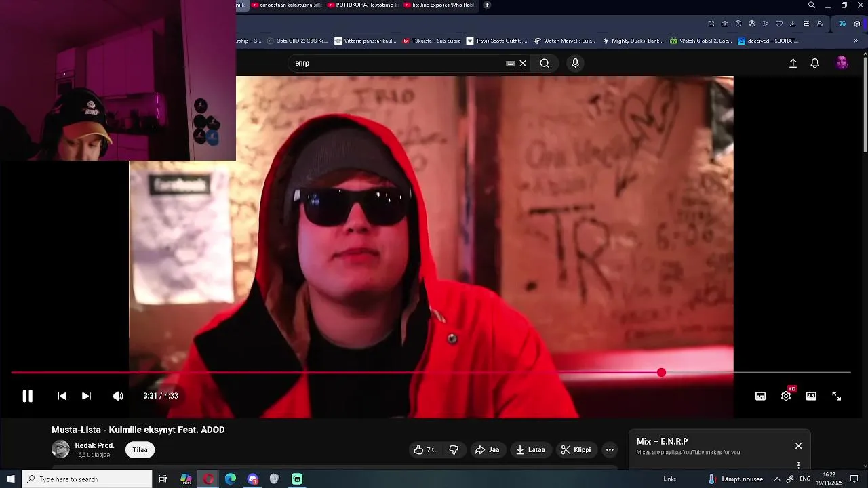The width and height of the screenshot is (868, 488).
Task: Open the Redak Prod. channel name
Action: click(94, 445)
